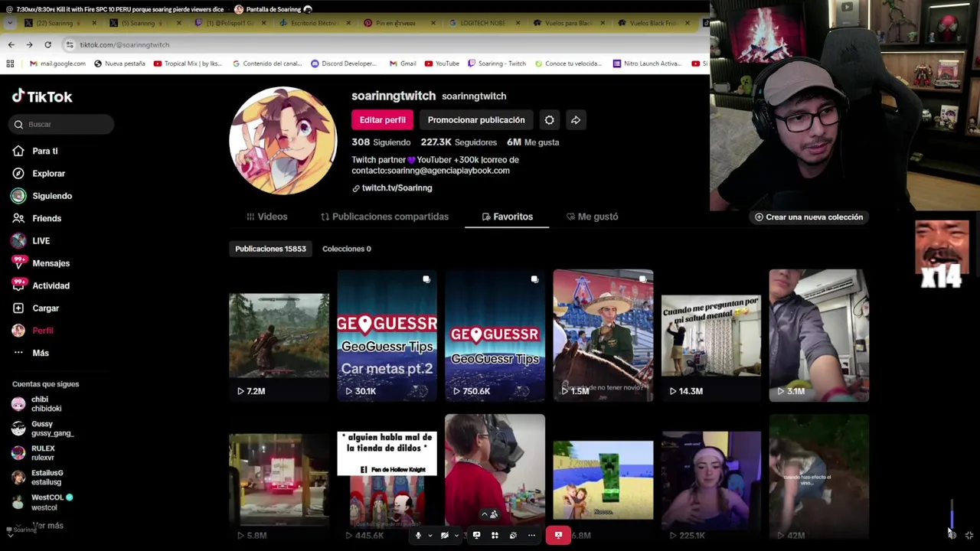The image size is (980, 551).
Task: Open the 7.2M views game video
Action: point(279,335)
